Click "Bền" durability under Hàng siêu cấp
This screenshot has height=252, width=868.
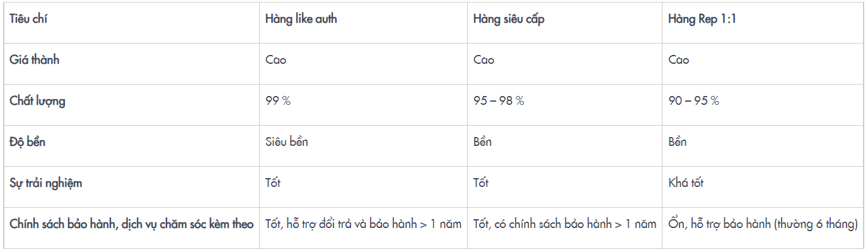point(482,142)
